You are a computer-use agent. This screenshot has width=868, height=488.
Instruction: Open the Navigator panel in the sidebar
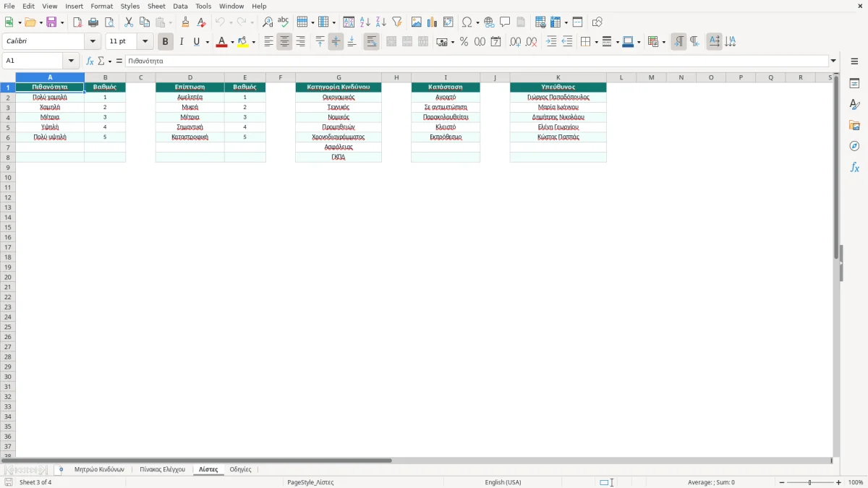[854, 146]
